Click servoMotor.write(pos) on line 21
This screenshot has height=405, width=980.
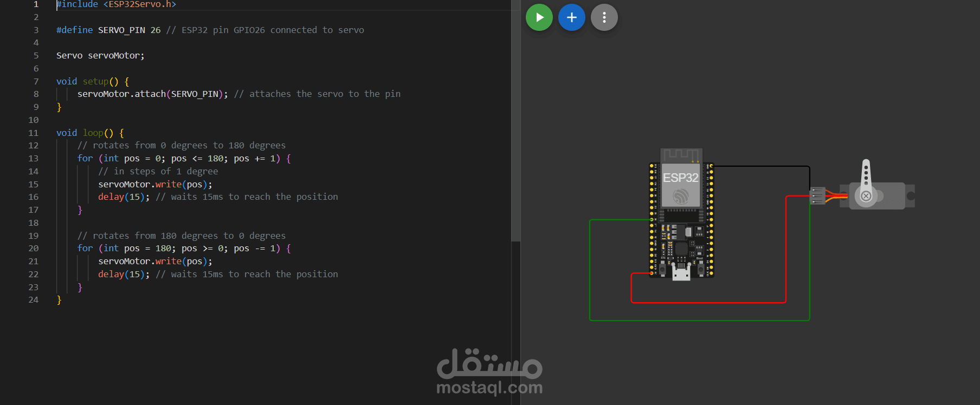(155, 261)
